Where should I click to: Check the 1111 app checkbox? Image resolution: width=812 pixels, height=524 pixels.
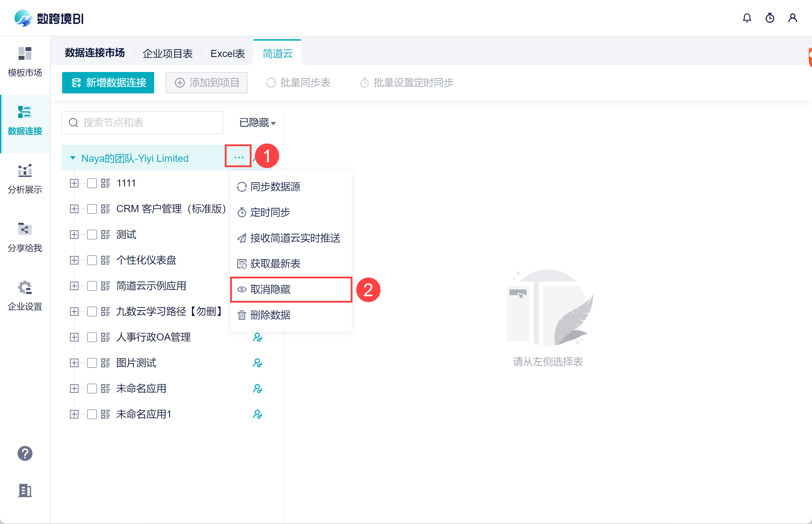[92, 183]
